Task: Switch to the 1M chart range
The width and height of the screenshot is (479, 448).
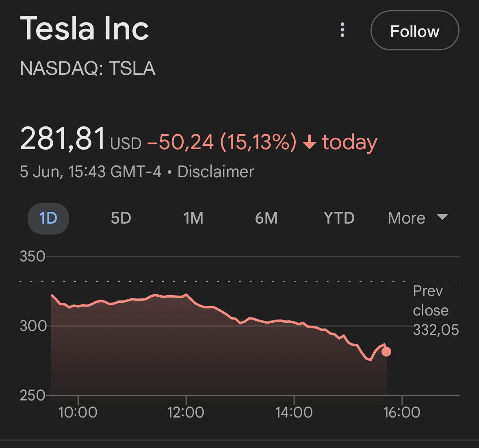Action: 193,218
